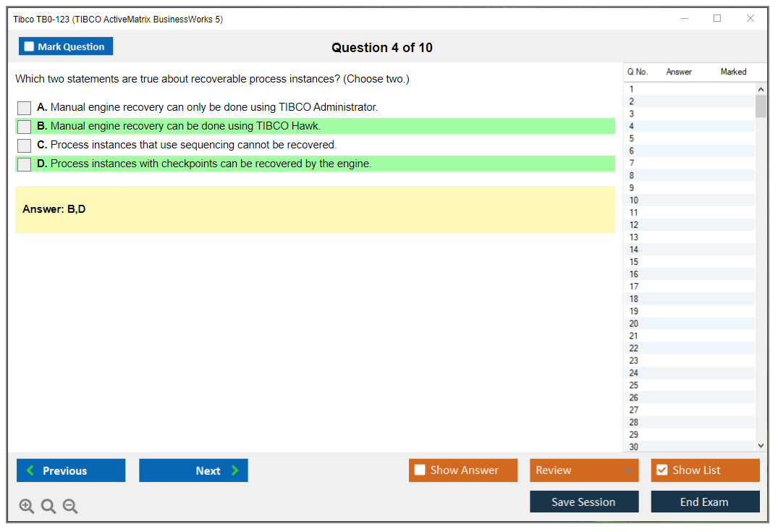The height and width of the screenshot is (532, 778).
Task: Click the Marked column header
Action: [733, 72]
